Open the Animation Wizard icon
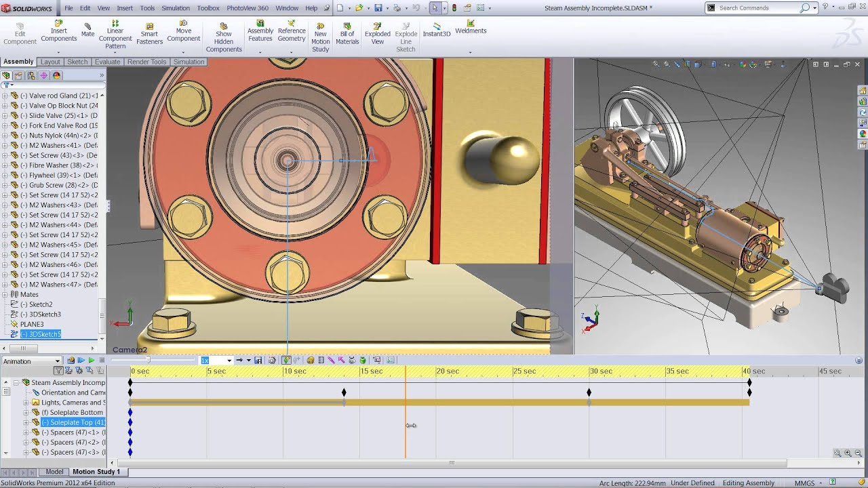The height and width of the screenshot is (488, 868). 272,361
